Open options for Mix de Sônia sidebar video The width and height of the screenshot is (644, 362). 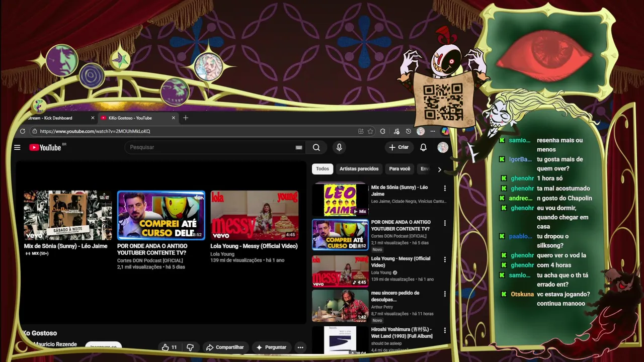coord(445,188)
